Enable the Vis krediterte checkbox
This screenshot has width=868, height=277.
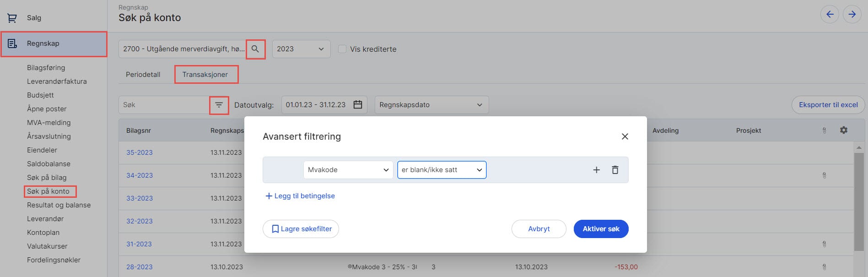pos(342,49)
